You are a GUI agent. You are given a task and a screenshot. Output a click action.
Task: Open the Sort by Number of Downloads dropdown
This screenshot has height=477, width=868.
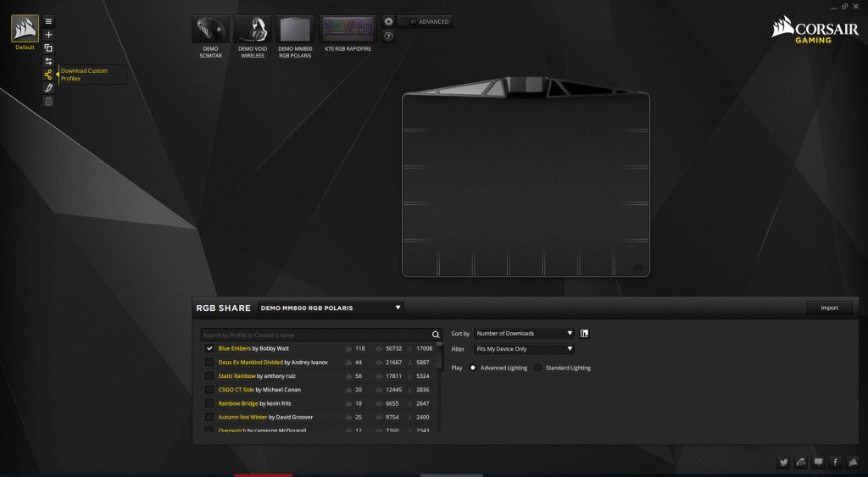[524, 333]
